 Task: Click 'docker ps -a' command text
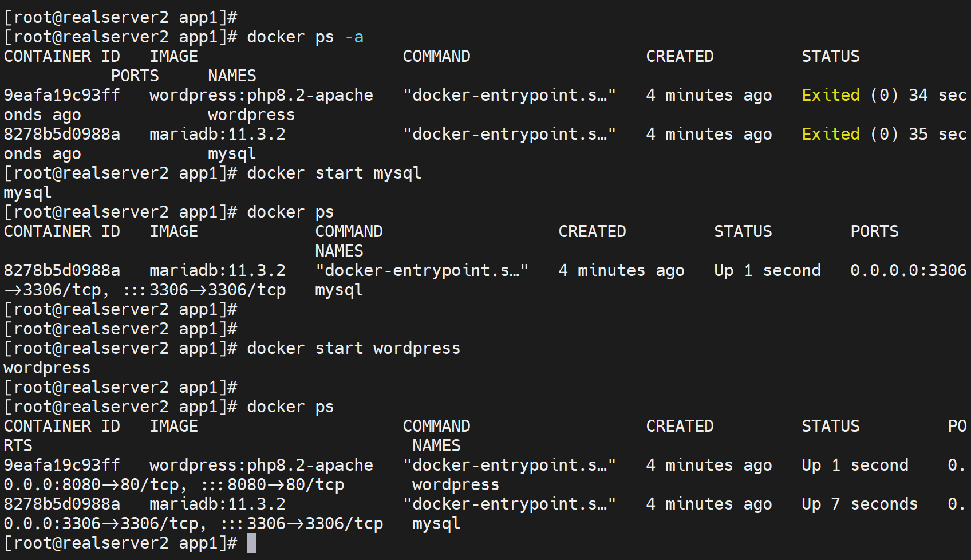(x=305, y=37)
